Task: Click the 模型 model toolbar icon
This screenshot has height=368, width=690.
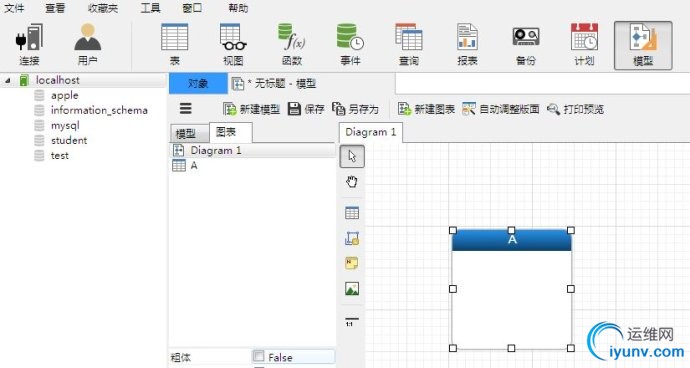Action: click(x=643, y=45)
